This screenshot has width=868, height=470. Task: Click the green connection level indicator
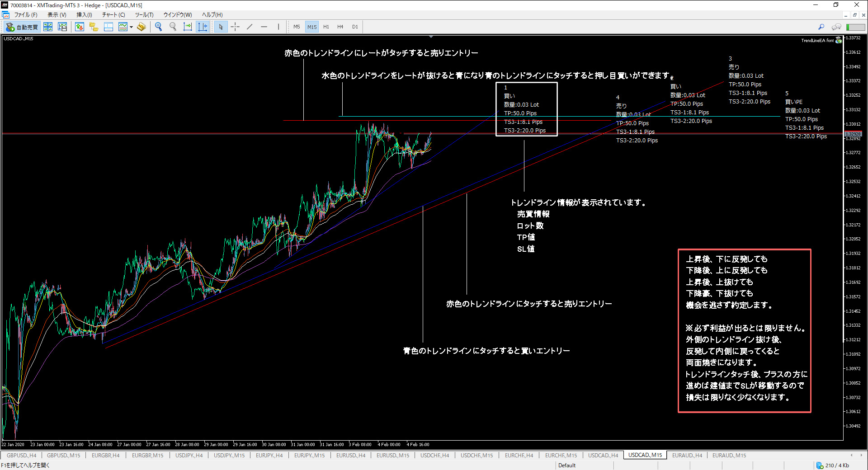click(856, 27)
